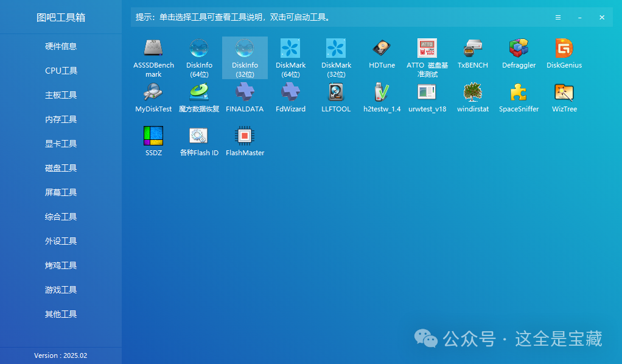
Task: Select the urwtest_v18 tool icon
Action: click(427, 92)
